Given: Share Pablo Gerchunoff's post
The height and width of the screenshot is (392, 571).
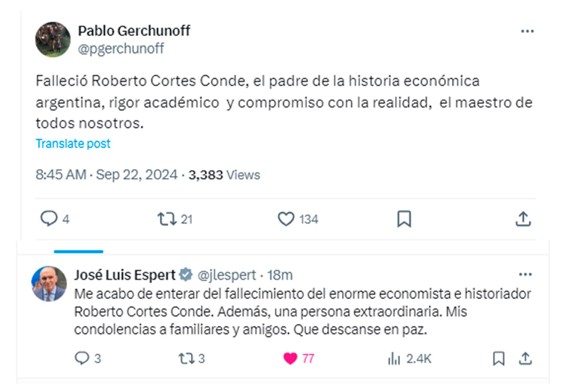Looking at the screenshot, I should 523,219.
